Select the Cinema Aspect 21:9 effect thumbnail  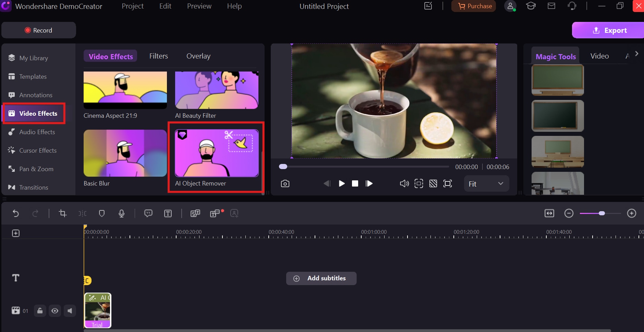(125, 90)
